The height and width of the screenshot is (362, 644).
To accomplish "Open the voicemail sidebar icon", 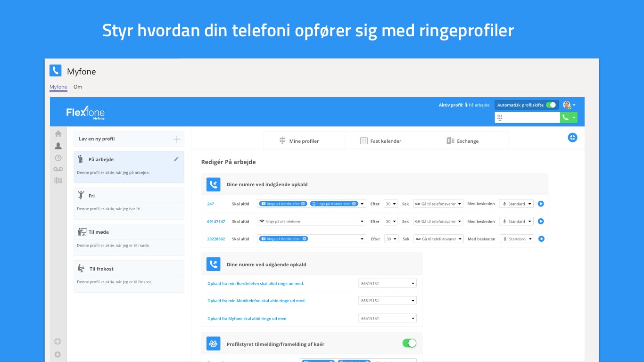I will [x=58, y=169].
